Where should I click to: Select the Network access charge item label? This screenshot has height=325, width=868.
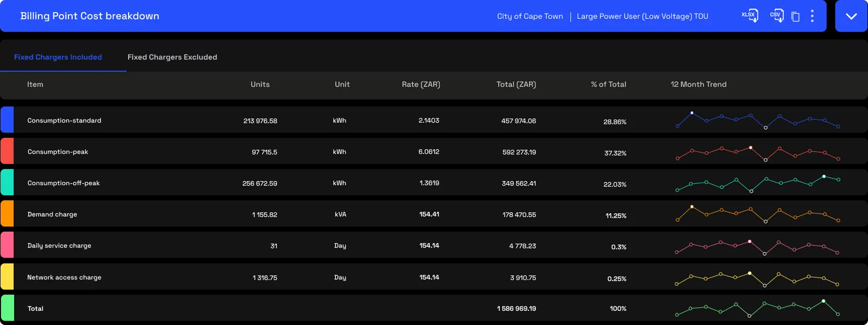tap(64, 277)
